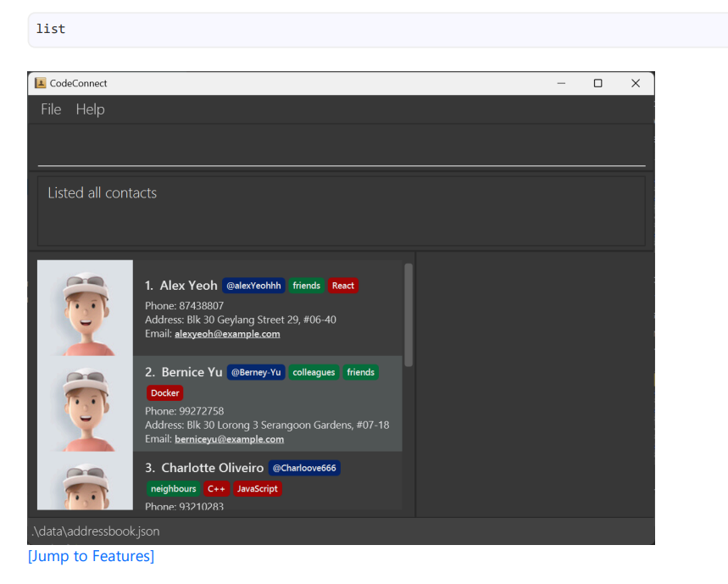Click the contact list scrollbar thumb
Screen dimensions: 728x584
[x=408, y=315]
